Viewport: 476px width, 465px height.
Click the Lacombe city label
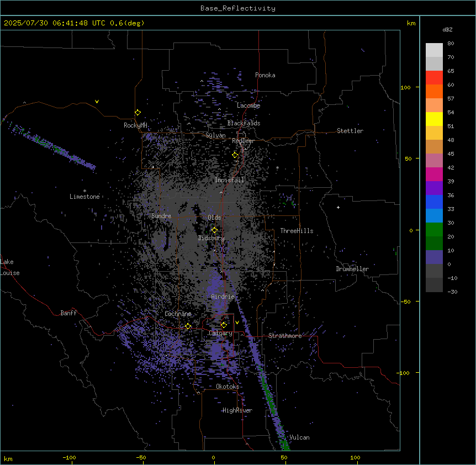tap(248, 105)
